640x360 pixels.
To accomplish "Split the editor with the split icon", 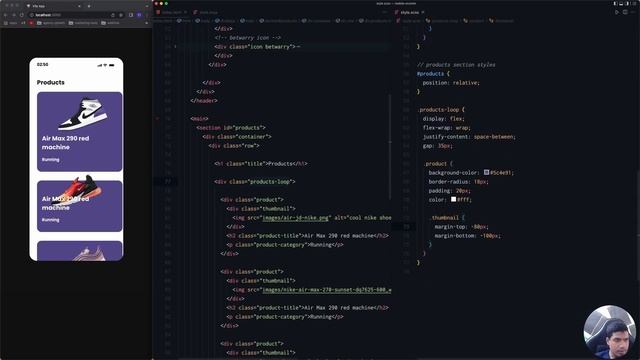I will [625, 12].
